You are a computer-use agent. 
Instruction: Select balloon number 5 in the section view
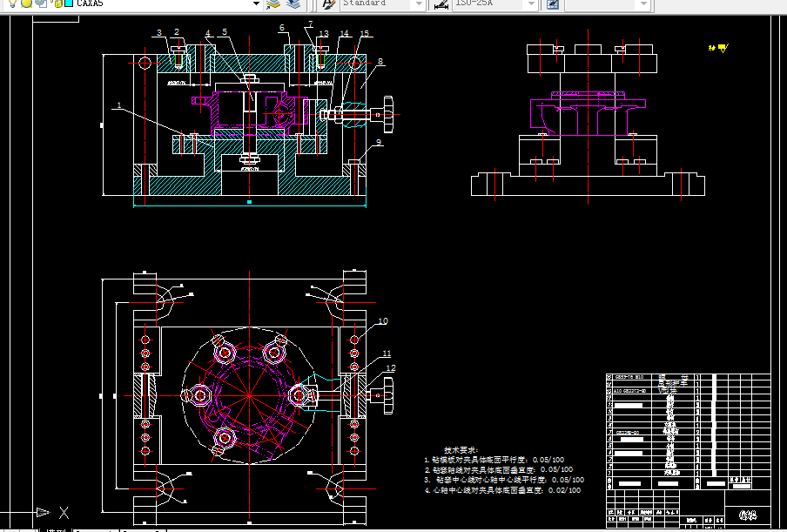coord(225,32)
